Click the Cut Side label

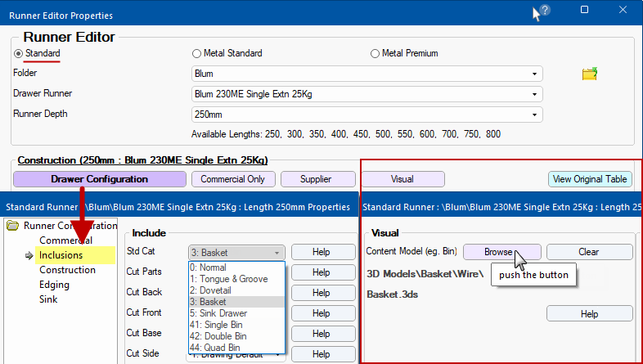(142, 353)
